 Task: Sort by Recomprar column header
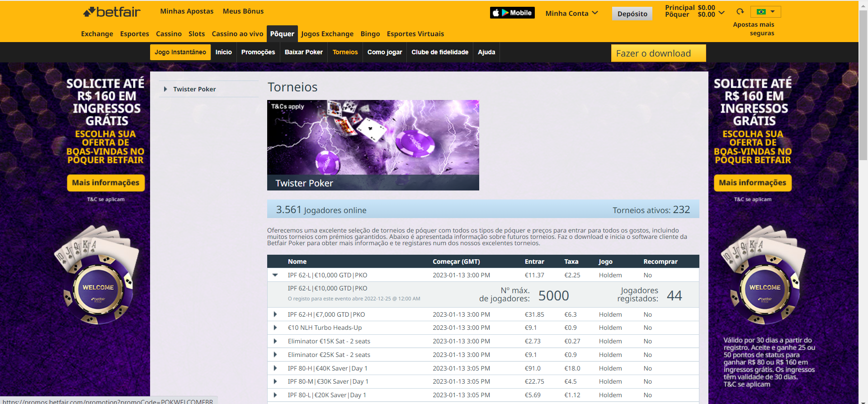(660, 261)
